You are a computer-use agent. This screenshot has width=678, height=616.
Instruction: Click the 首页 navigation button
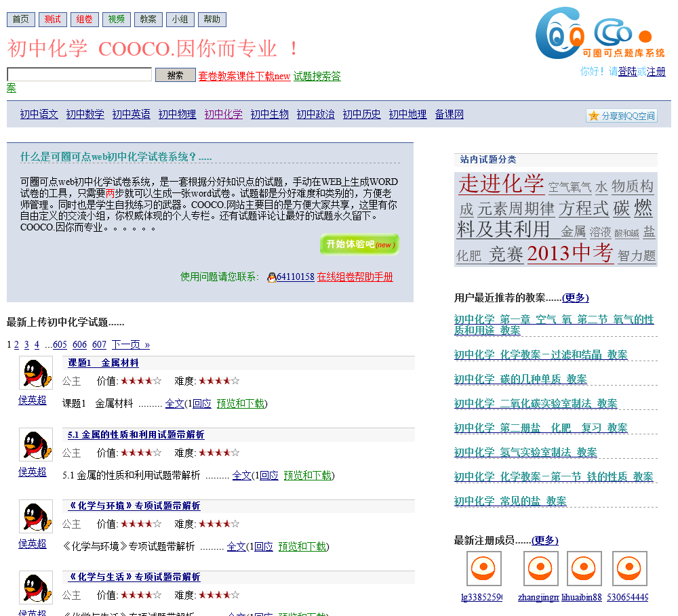point(21,20)
